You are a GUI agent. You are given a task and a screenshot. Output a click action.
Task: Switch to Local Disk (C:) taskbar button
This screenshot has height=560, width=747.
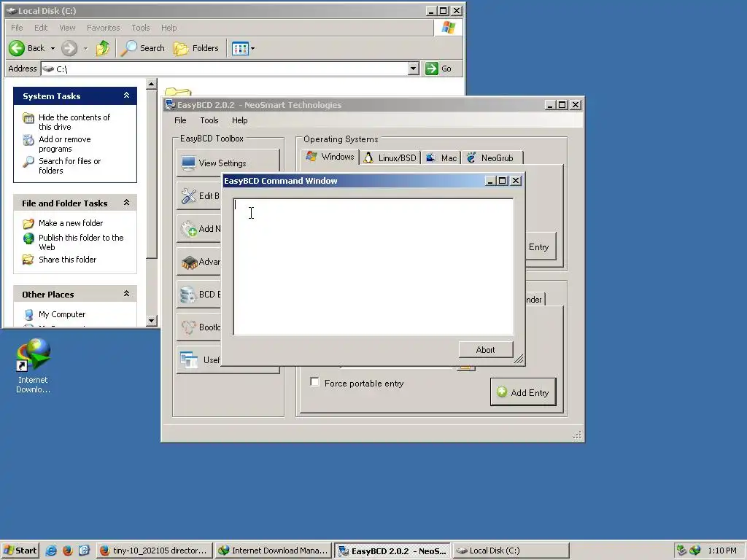click(511, 551)
